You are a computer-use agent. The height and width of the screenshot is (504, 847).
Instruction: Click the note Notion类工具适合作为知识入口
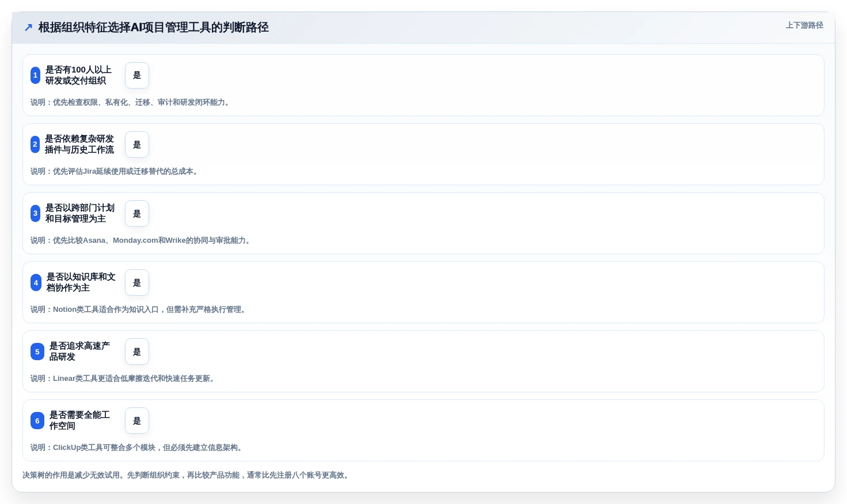click(x=139, y=310)
